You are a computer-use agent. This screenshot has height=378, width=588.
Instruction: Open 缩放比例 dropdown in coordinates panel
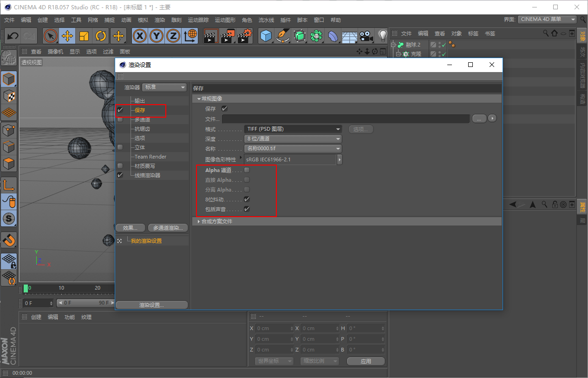tap(320, 361)
